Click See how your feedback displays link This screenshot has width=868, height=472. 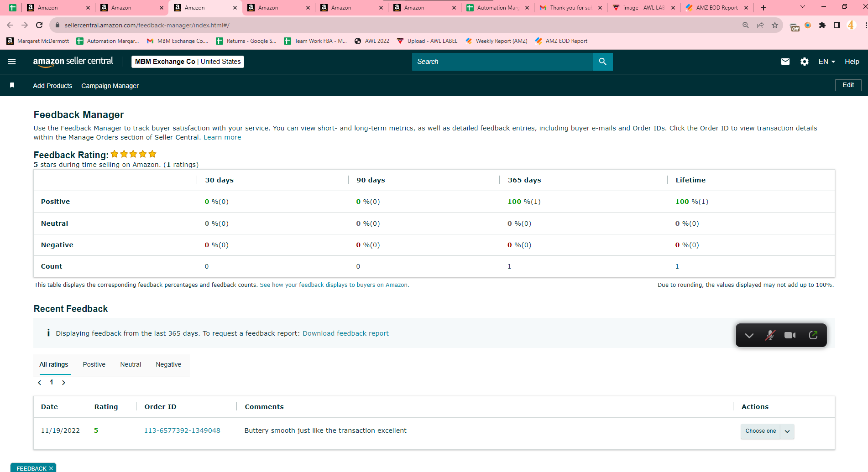335,285
